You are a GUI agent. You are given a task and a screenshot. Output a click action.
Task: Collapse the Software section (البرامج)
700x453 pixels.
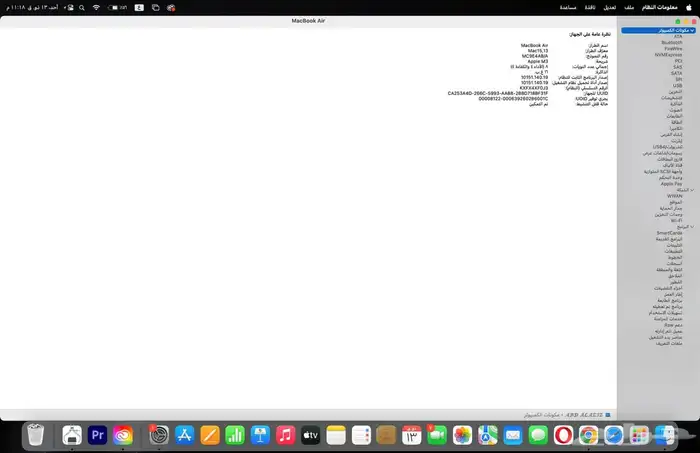click(693, 226)
